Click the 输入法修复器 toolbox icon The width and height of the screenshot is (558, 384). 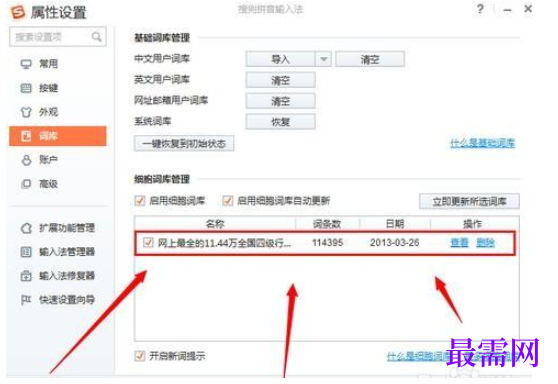point(26,276)
